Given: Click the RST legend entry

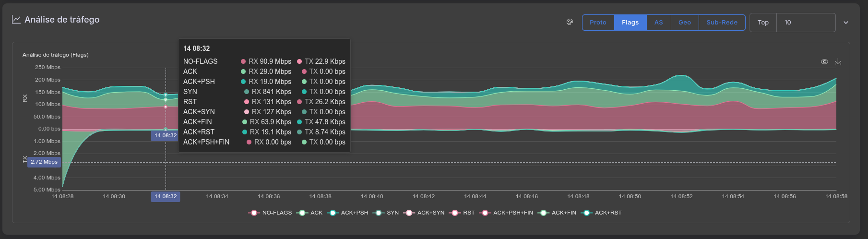Looking at the screenshot, I should (x=462, y=213).
